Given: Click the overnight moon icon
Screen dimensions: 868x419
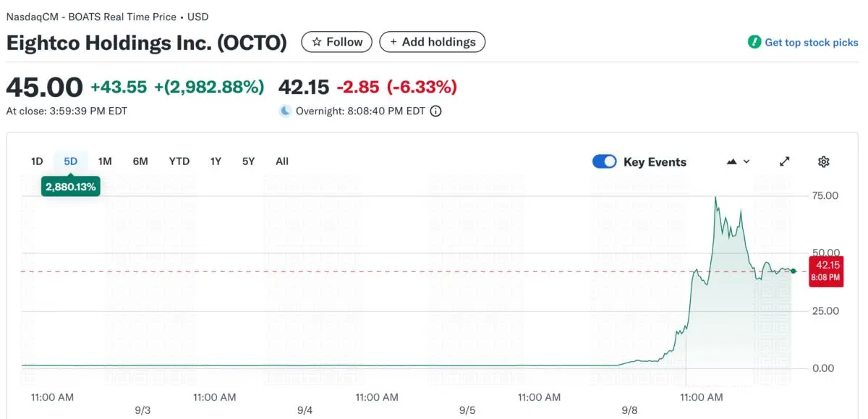Looking at the screenshot, I should click(x=286, y=111).
